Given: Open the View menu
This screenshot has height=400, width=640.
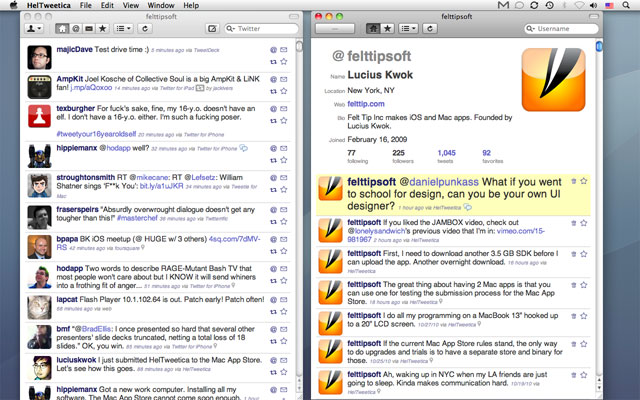Looking at the screenshot, I should click(131, 5).
